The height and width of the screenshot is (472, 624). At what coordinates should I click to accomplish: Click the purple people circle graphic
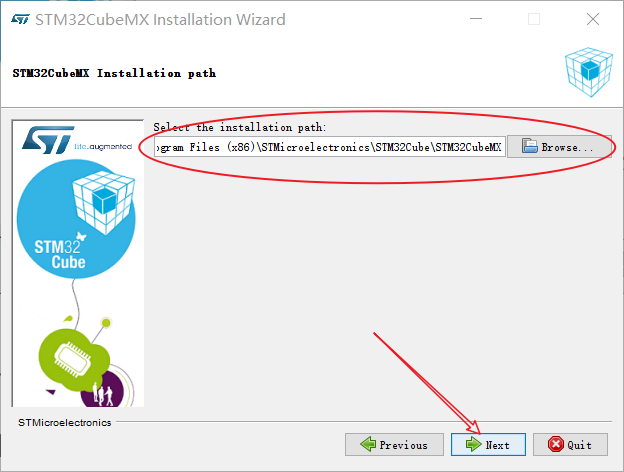104,390
